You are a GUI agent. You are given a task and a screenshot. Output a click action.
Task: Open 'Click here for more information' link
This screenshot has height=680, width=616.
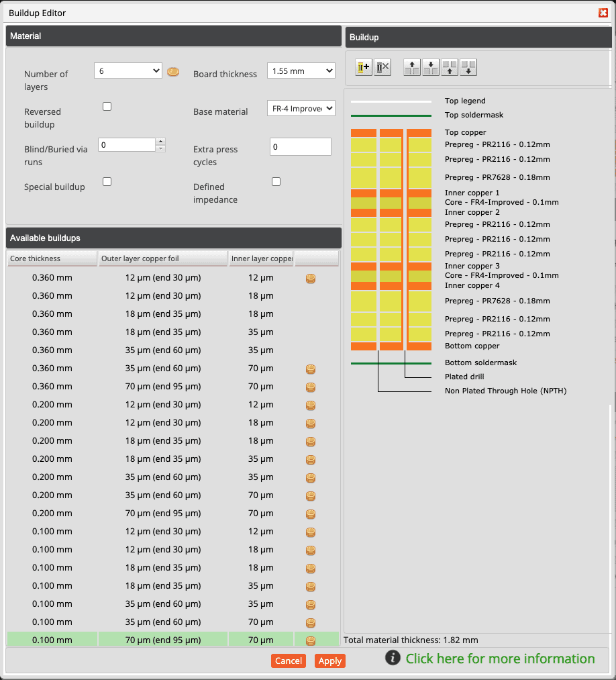501,659
